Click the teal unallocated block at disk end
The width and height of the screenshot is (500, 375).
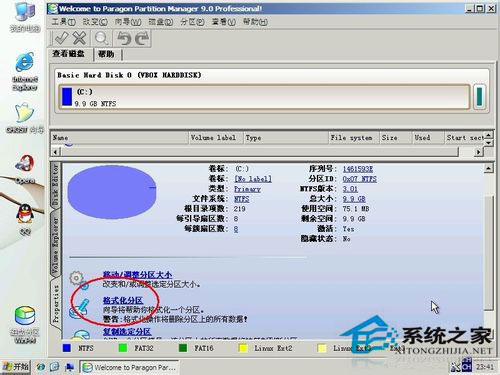click(x=479, y=97)
